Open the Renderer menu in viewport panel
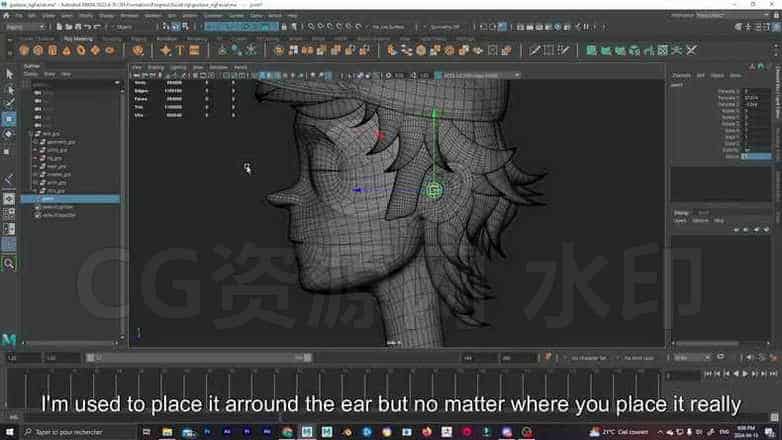This screenshot has width=782, height=440. pyautogui.click(x=218, y=67)
